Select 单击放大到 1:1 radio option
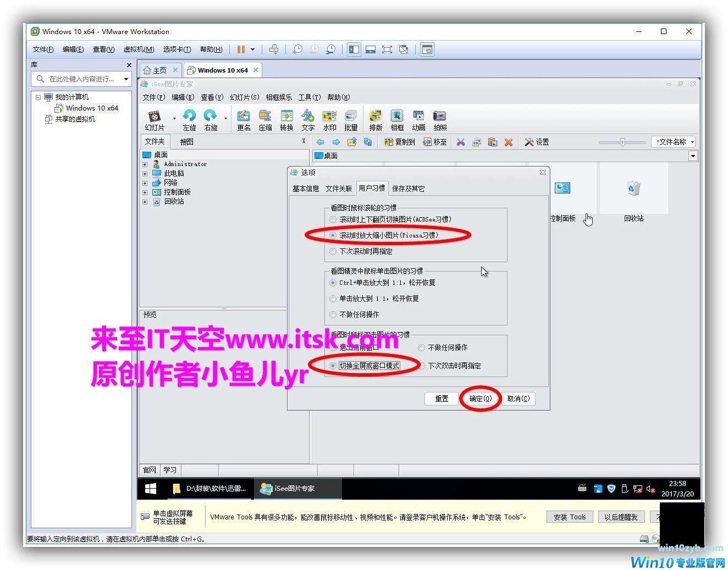The height and width of the screenshot is (570, 728). tap(333, 298)
